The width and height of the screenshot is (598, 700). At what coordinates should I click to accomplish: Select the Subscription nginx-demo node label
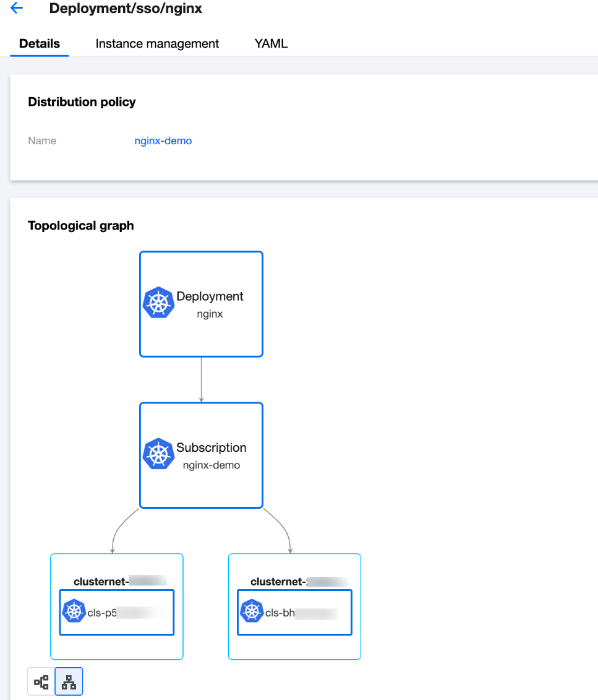tap(211, 455)
